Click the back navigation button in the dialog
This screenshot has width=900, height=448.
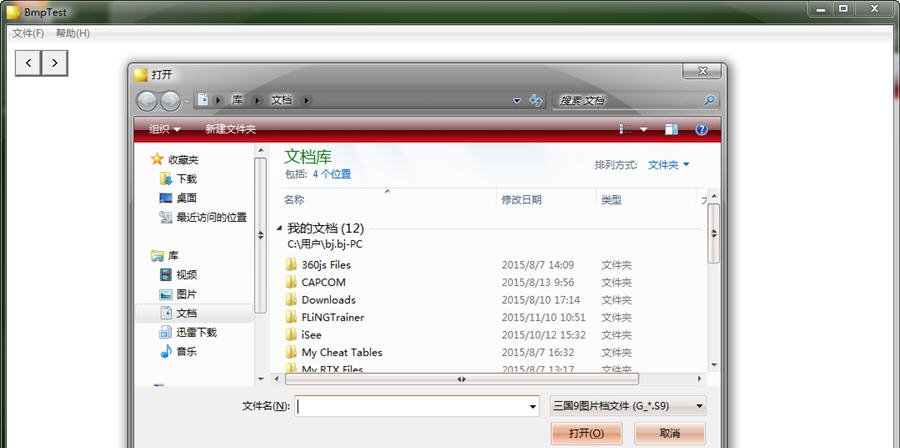147,101
